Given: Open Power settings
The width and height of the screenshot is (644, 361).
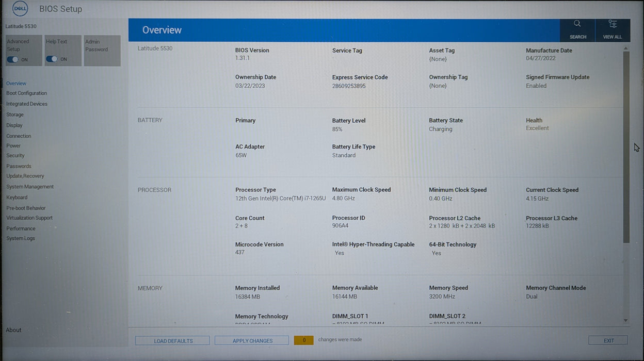Looking at the screenshot, I should [13, 146].
